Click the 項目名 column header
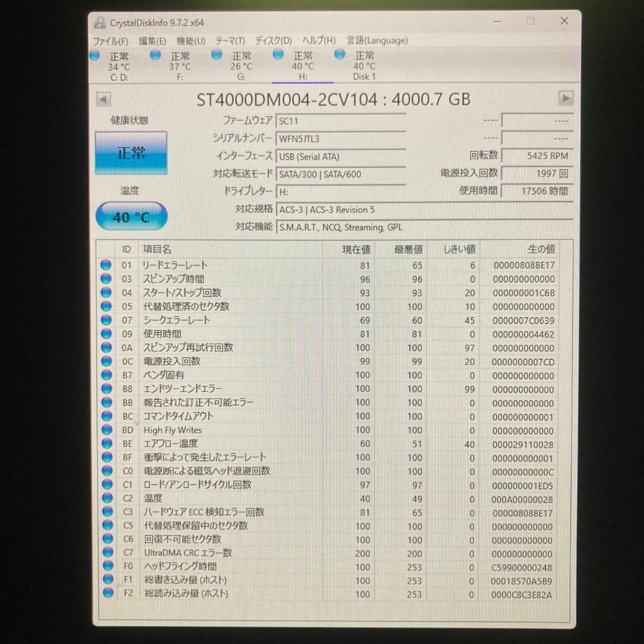Image resolution: width=644 pixels, height=644 pixels. point(157,249)
